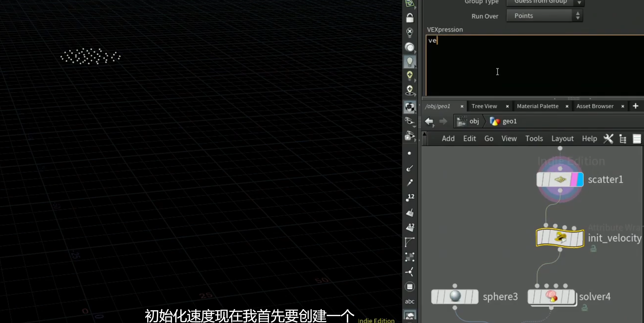This screenshot has height=323, width=644.
Task: Open the Go menu
Action: click(x=488, y=139)
